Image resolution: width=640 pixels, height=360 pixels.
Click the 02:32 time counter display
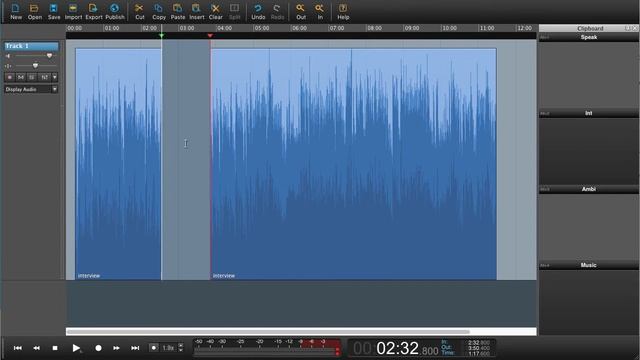click(x=396, y=348)
